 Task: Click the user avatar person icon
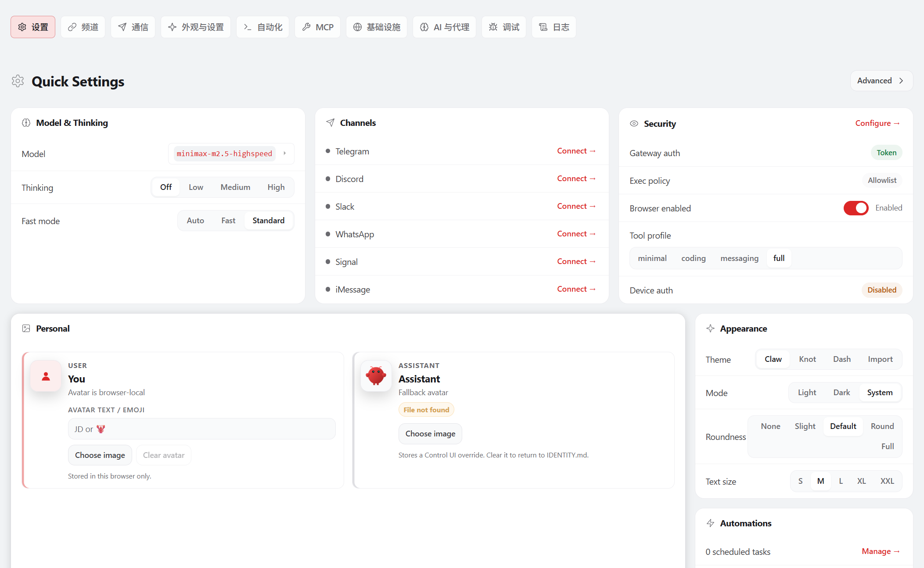[x=46, y=376]
